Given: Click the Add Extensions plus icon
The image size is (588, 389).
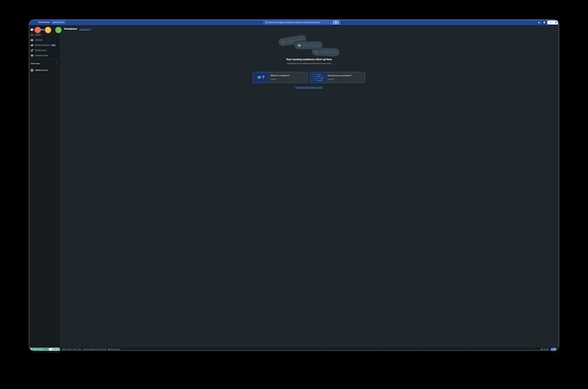Looking at the screenshot, I should pos(32,70).
